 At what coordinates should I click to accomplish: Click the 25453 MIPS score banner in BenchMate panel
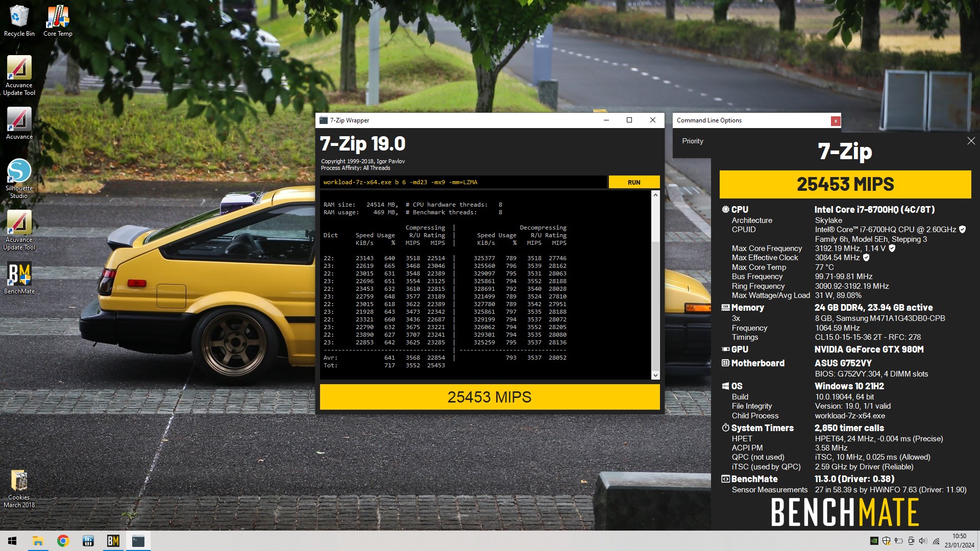tap(845, 184)
